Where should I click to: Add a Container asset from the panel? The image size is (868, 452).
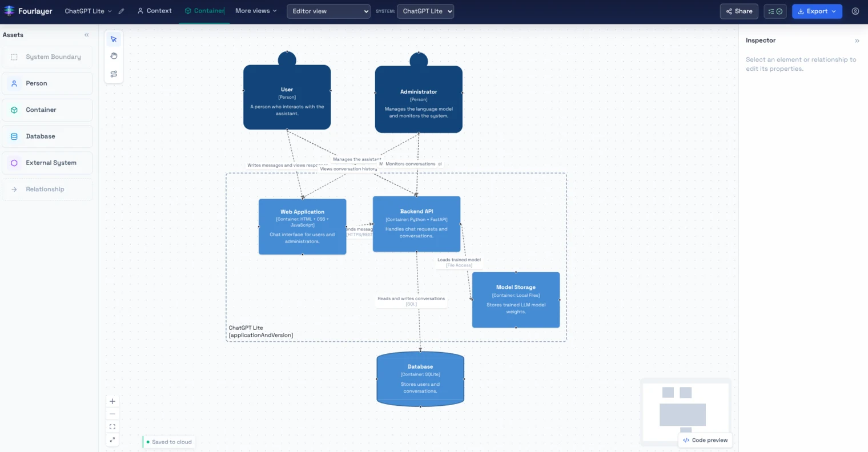click(x=47, y=110)
